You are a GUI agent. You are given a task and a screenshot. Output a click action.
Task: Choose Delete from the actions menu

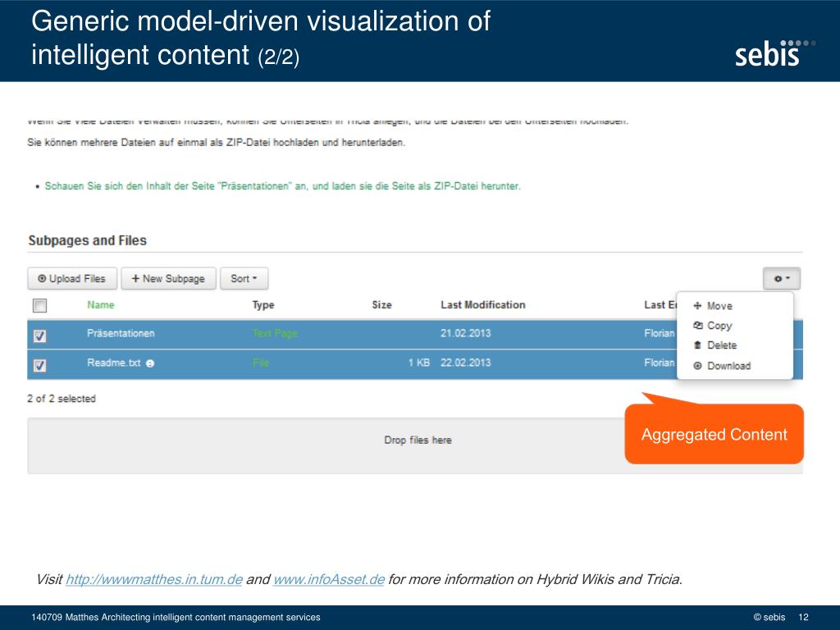click(x=722, y=345)
